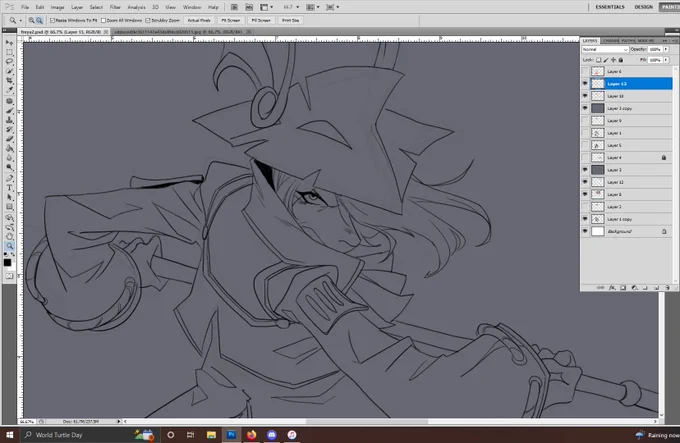Select the Spot Healing Brush tool
The height and width of the screenshot is (443, 680).
point(9,101)
